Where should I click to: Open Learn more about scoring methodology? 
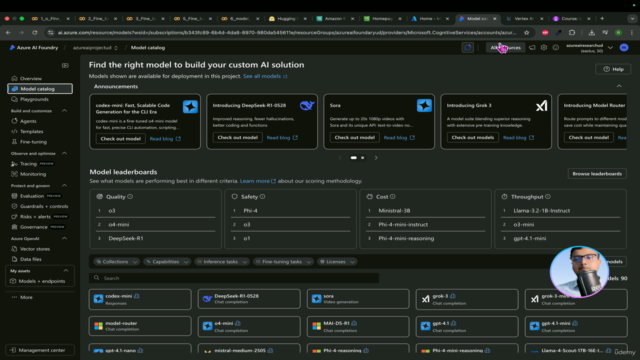tap(258, 181)
